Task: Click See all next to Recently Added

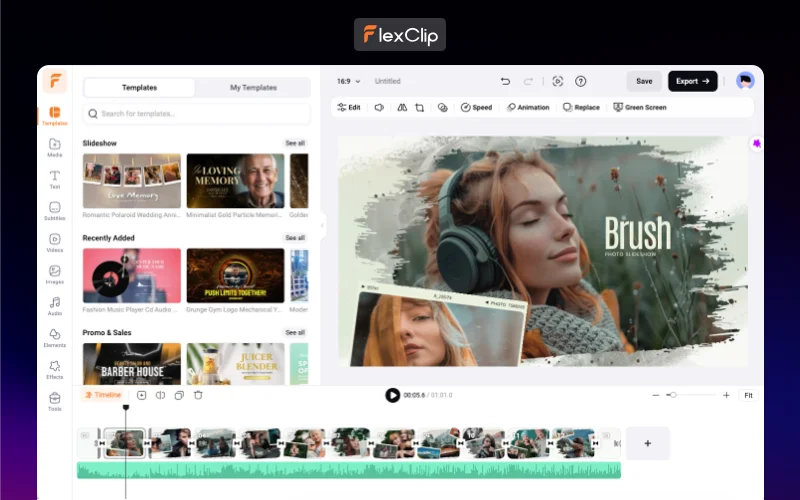Action: click(x=295, y=238)
